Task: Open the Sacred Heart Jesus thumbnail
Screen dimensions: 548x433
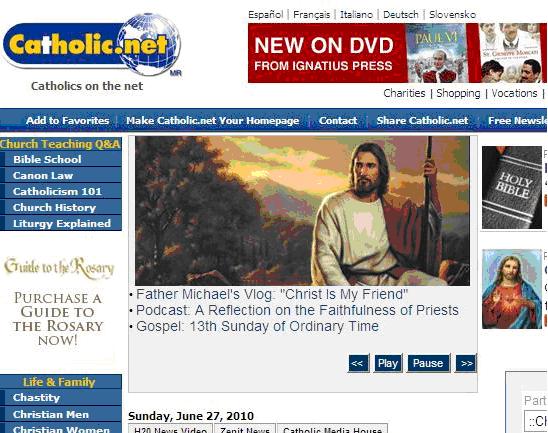Action: point(512,289)
